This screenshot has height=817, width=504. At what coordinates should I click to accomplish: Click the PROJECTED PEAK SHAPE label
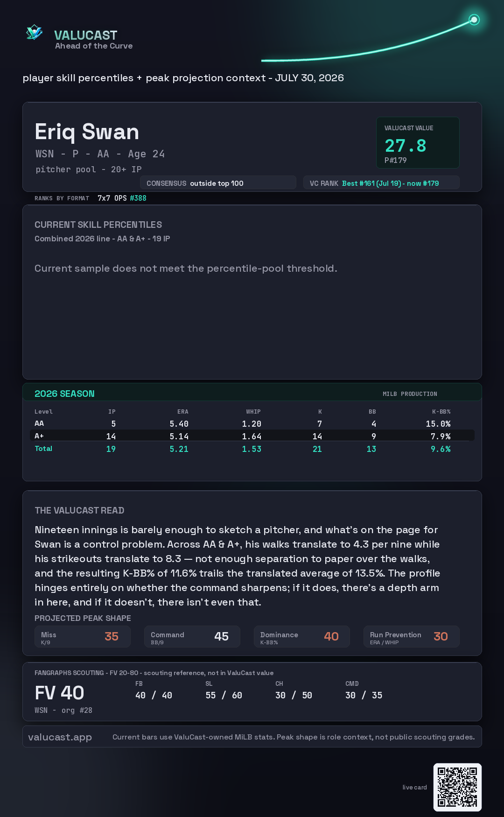coord(83,618)
